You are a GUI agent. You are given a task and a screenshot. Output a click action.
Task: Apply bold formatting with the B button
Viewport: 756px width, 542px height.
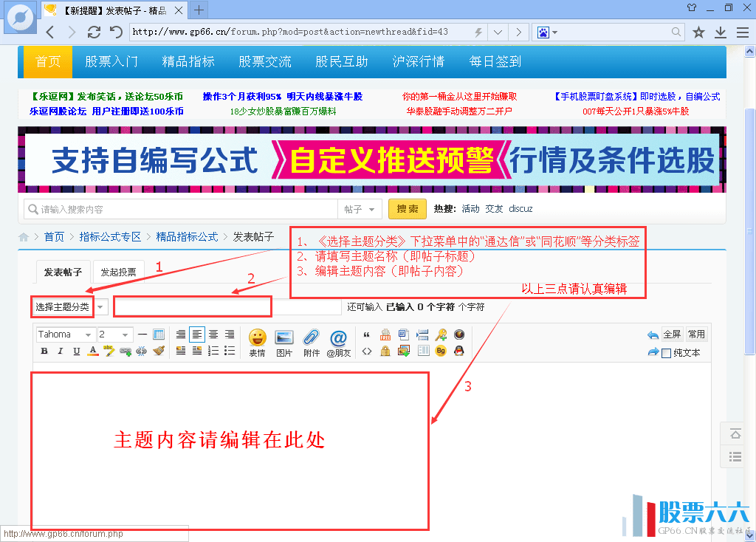(x=44, y=351)
